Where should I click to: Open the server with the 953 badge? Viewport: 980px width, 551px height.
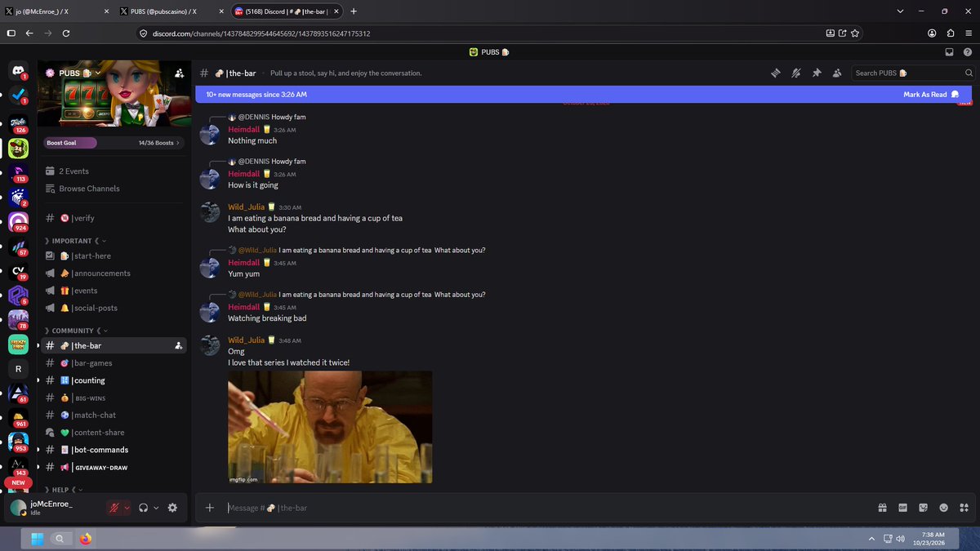coord(18,442)
